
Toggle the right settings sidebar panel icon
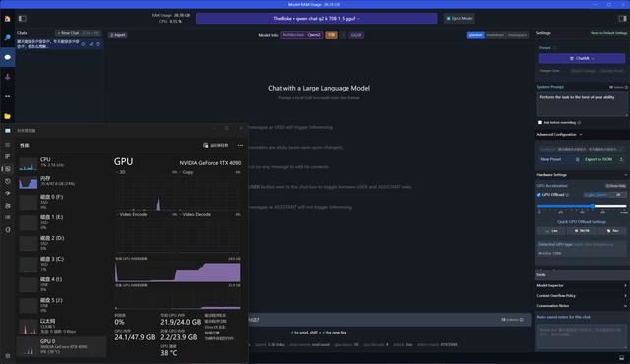coord(622,19)
